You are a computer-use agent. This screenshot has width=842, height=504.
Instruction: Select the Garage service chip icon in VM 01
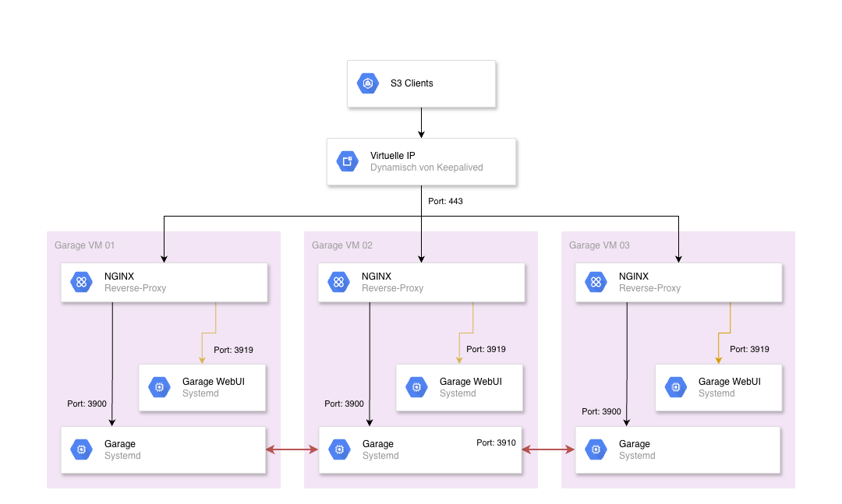click(81, 449)
